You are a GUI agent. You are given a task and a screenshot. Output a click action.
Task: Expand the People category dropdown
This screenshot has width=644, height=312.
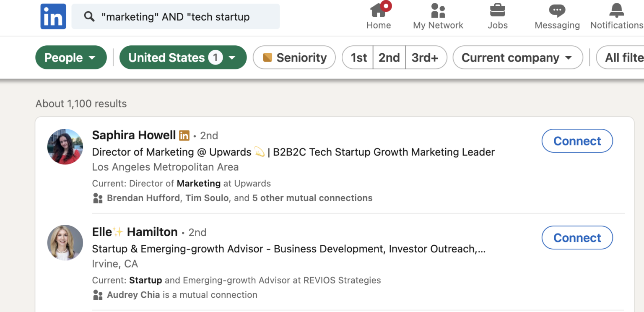[x=71, y=57]
